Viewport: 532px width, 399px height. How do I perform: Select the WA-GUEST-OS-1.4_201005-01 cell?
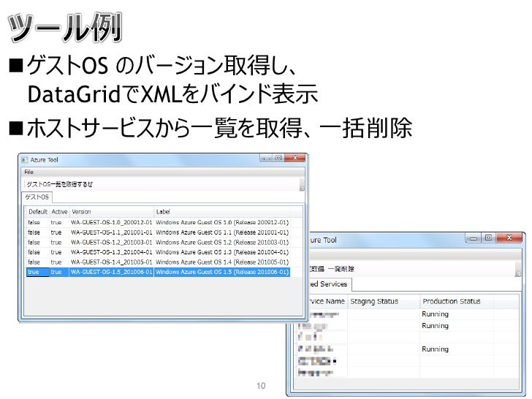tap(112, 262)
